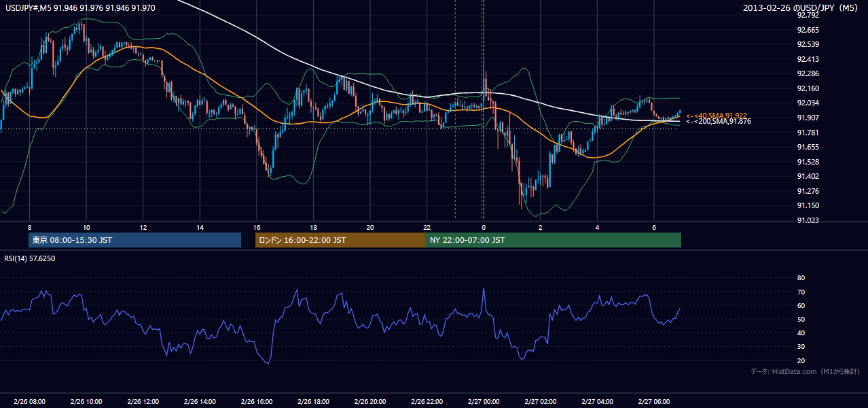
Task: Click price axis label 91.781
Action: pyautogui.click(x=808, y=132)
